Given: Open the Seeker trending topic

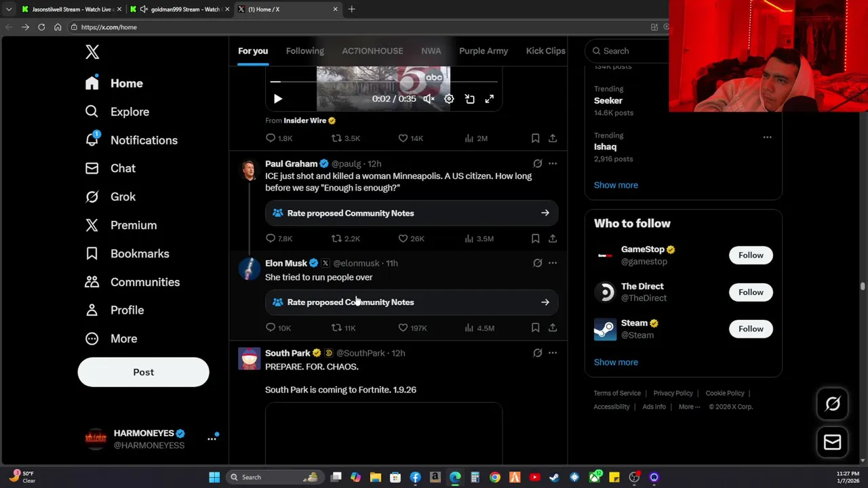Looking at the screenshot, I should [608, 100].
